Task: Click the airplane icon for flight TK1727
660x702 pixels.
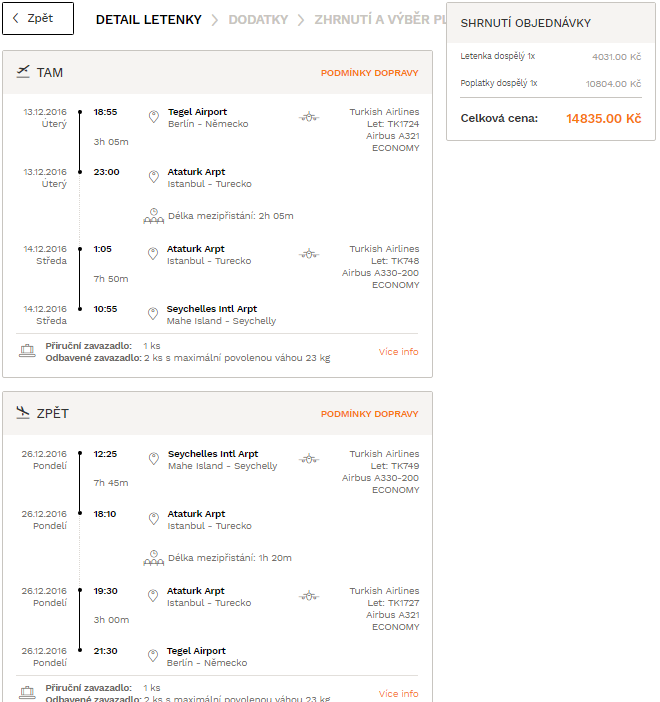Action: click(309, 596)
